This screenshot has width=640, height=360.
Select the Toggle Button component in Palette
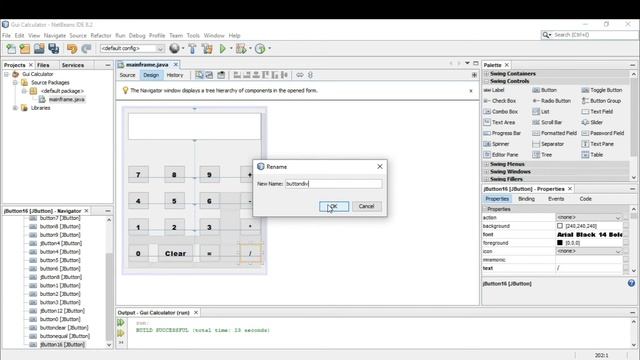(x=602, y=90)
